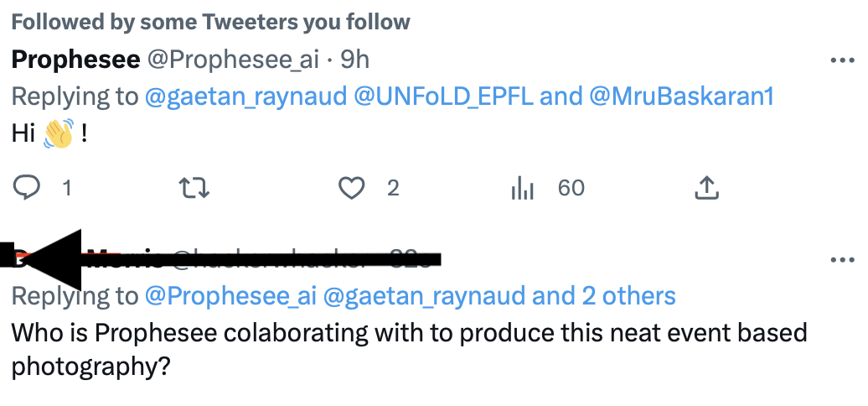The height and width of the screenshot is (406, 868).
Task: Open more options menu on second reply
Action: (x=840, y=260)
